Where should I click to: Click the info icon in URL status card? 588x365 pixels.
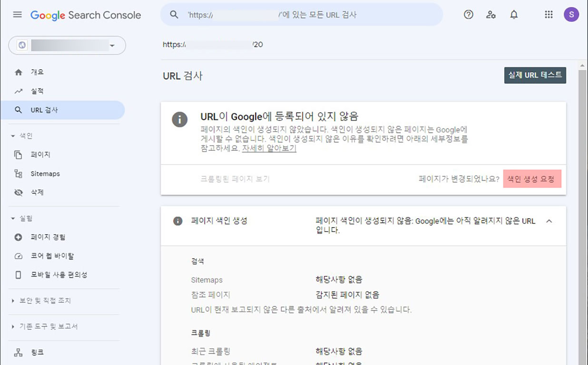179,119
